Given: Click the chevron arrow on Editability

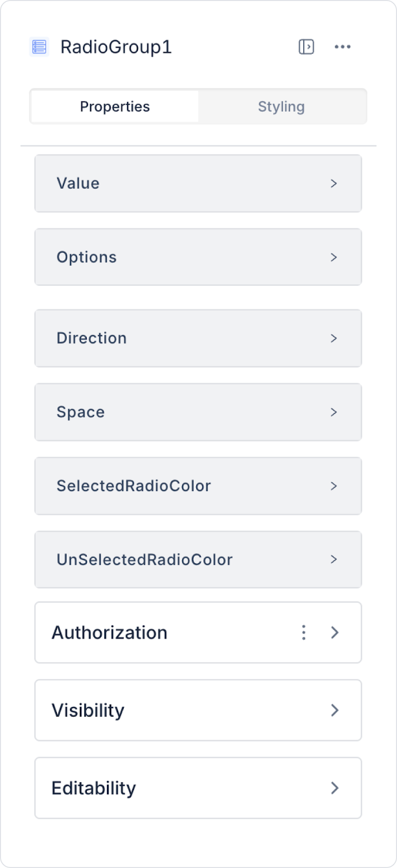Looking at the screenshot, I should click(x=335, y=788).
